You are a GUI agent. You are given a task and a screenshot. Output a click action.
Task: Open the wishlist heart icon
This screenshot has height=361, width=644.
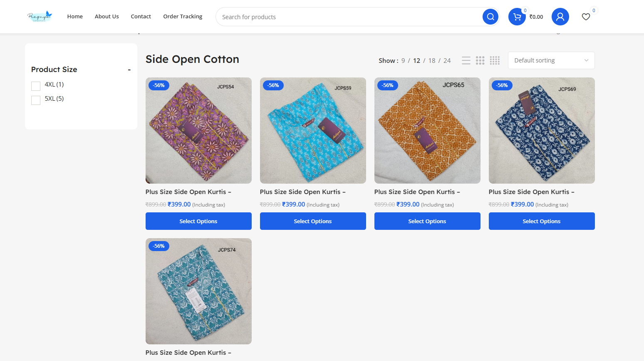[x=586, y=17]
